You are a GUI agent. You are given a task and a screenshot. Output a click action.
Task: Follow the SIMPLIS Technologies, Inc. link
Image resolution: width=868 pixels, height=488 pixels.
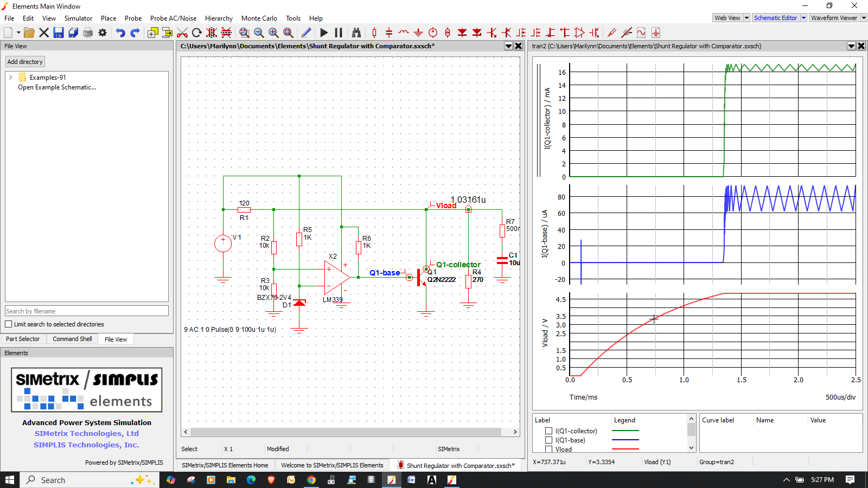click(x=87, y=445)
